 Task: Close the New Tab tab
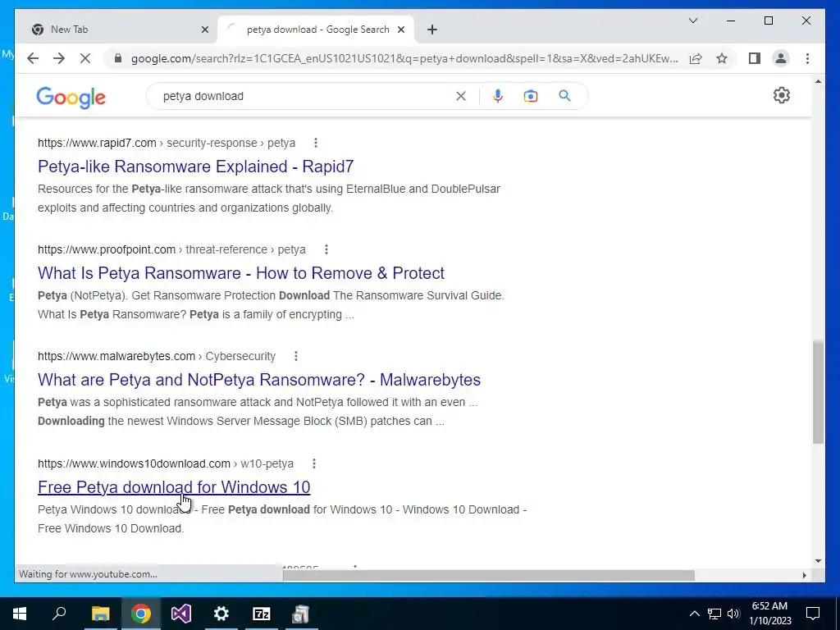click(204, 30)
